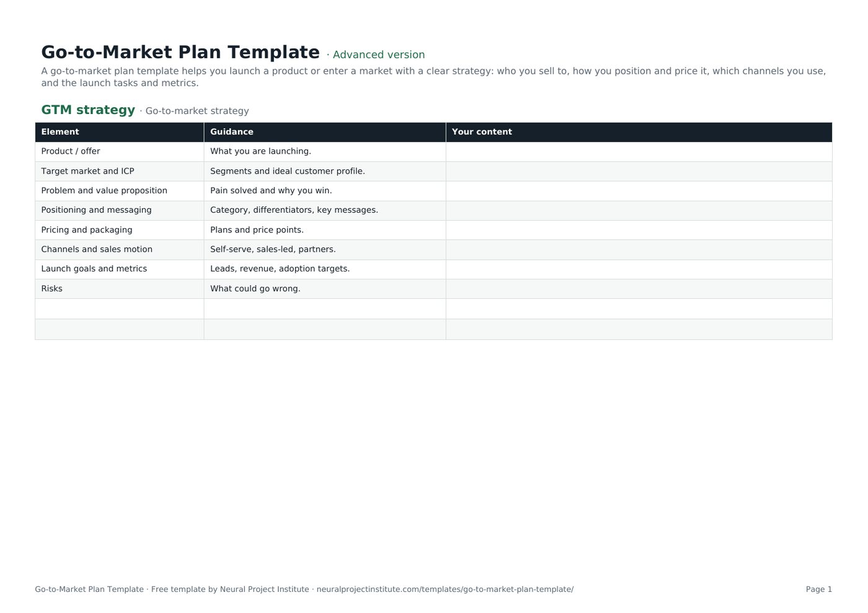The width and height of the screenshot is (868, 613).
Task: Click 'What you are launching.' guidance text
Action: tap(260, 151)
